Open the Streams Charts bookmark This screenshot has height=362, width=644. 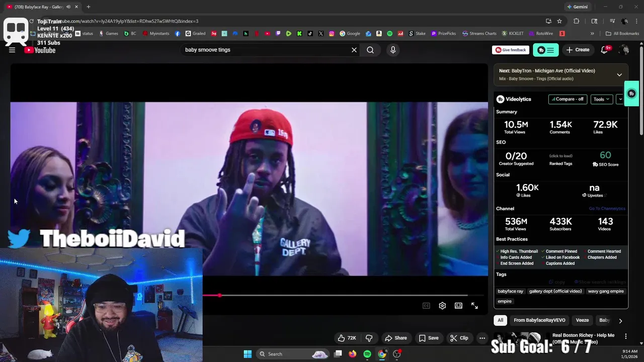479,34
